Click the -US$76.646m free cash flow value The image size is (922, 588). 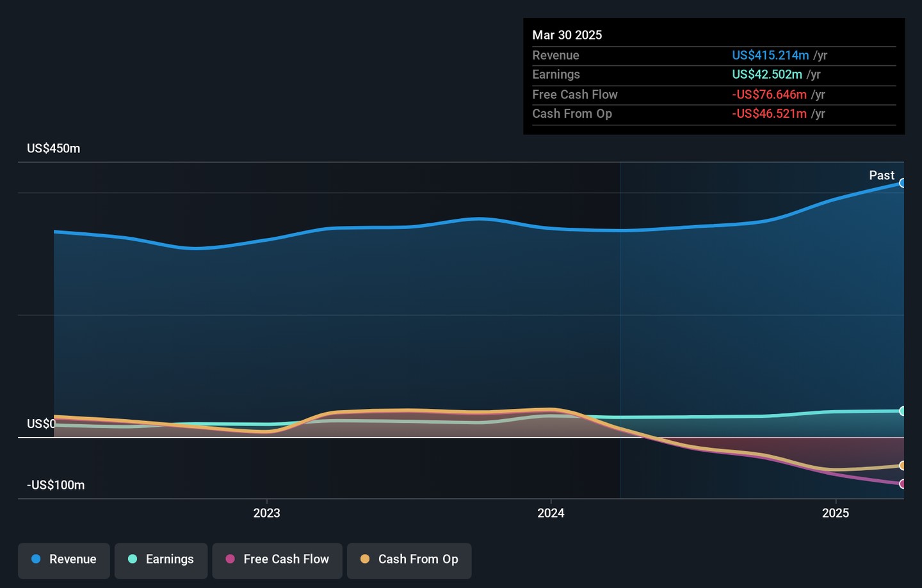point(769,95)
